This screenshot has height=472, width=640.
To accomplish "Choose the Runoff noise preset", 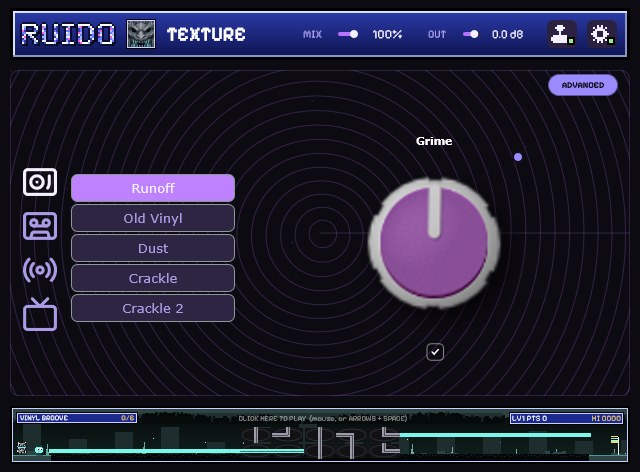I will click(153, 188).
